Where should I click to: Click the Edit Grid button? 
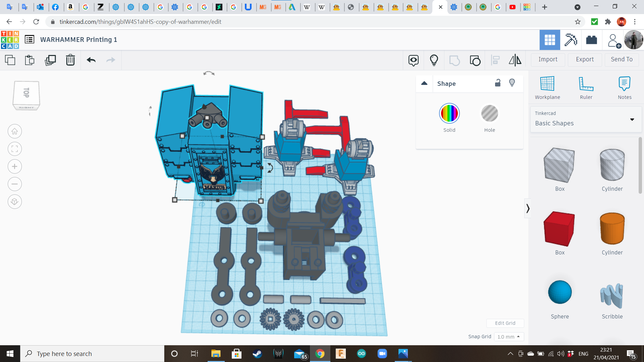pos(505,323)
